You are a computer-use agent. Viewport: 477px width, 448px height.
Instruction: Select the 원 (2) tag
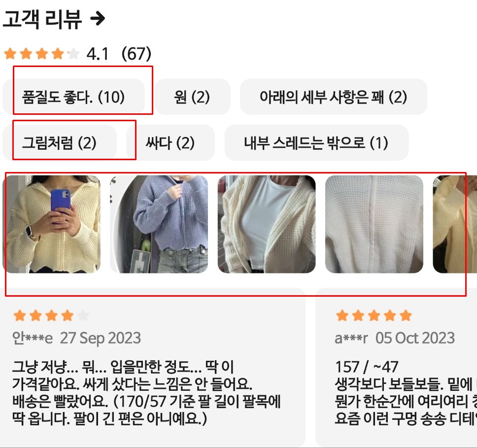pyautogui.click(x=192, y=97)
